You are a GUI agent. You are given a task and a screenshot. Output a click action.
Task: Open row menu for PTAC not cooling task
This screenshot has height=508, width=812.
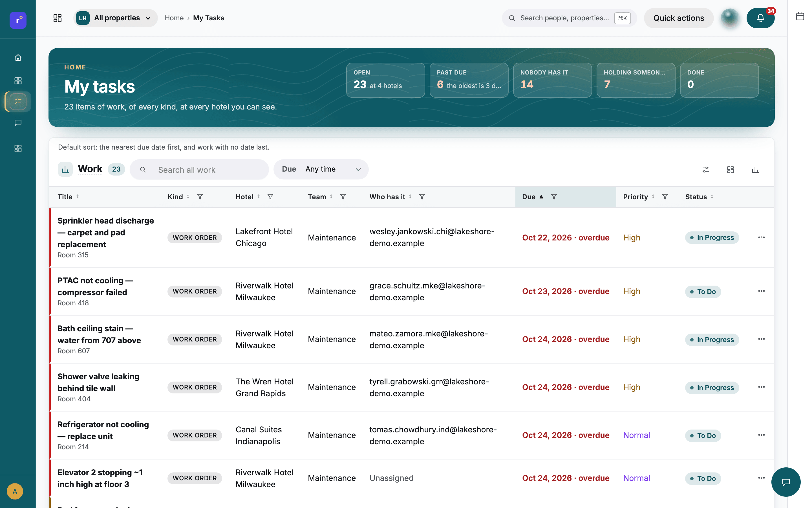click(761, 291)
